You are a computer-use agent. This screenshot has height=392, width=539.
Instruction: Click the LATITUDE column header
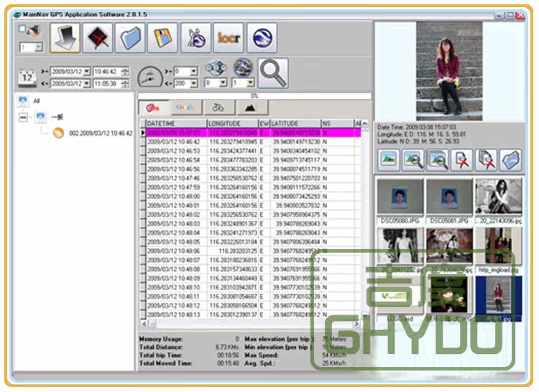click(295, 123)
